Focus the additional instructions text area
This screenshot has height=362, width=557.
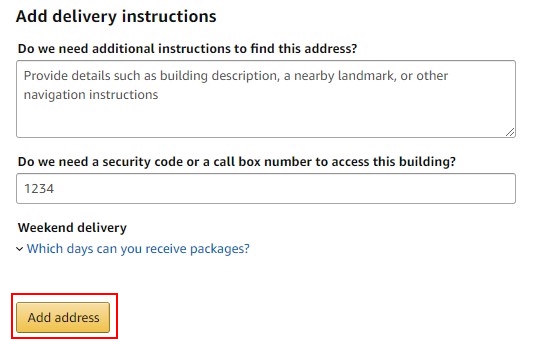(266, 99)
